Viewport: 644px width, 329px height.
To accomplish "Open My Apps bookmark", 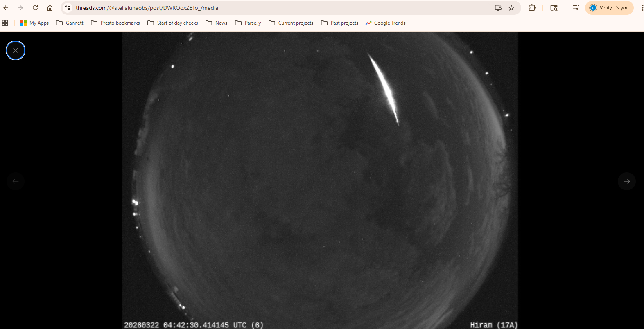I will (34, 23).
